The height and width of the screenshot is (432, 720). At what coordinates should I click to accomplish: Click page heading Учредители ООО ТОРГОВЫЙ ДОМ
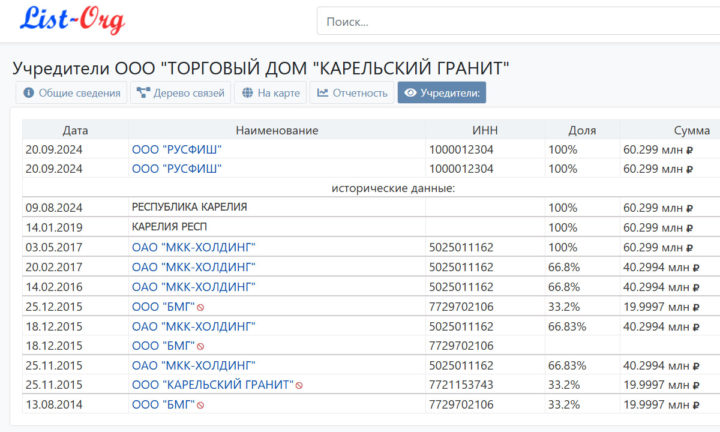point(261,68)
